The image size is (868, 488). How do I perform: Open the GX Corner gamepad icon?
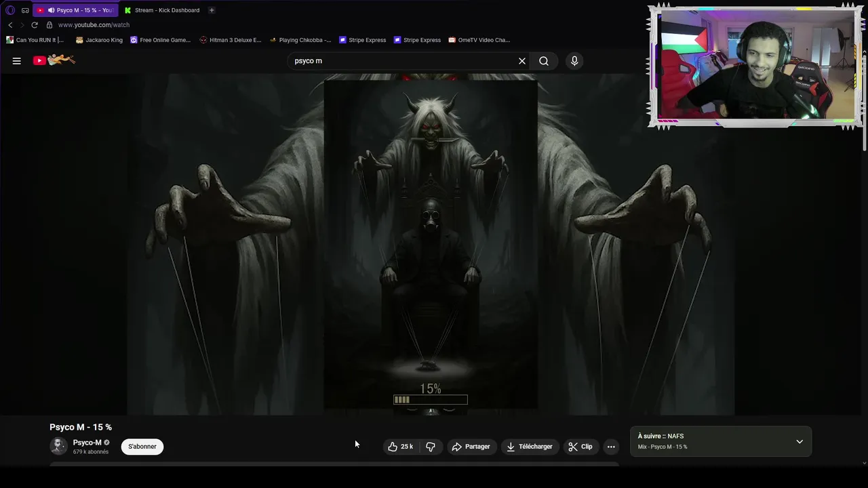pos(25,10)
